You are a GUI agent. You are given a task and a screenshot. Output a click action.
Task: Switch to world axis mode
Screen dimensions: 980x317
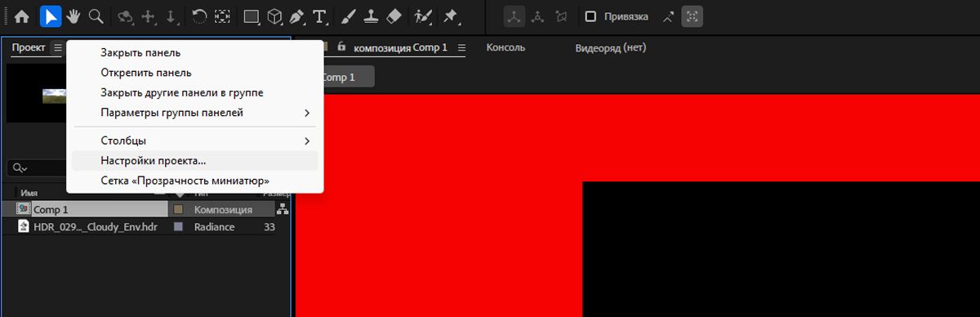(x=538, y=16)
